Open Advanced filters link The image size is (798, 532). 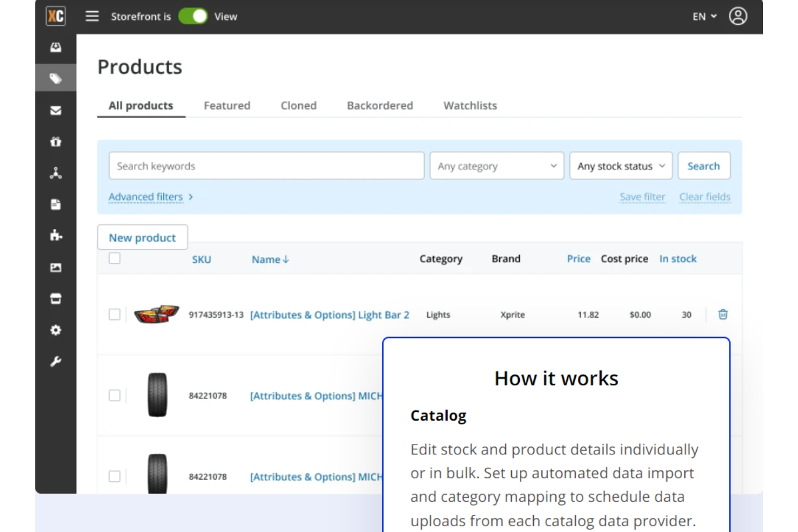click(146, 197)
